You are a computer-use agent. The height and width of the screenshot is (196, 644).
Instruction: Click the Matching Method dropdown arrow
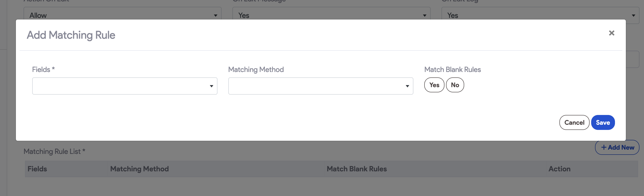(x=407, y=86)
